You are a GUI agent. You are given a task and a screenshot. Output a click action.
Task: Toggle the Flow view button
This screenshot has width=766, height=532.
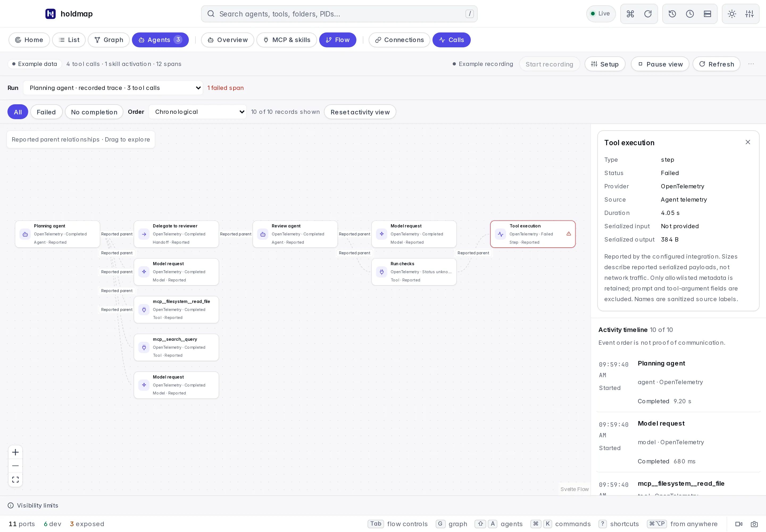pos(337,40)
